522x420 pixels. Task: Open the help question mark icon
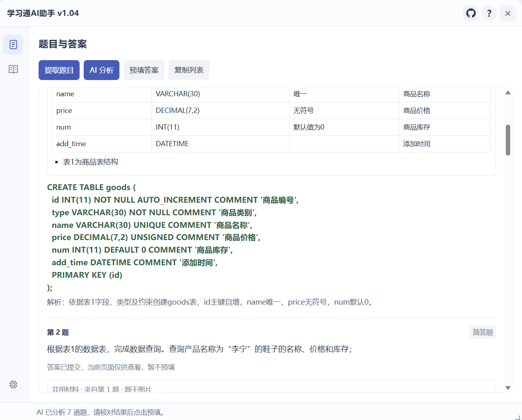(489, 13)
